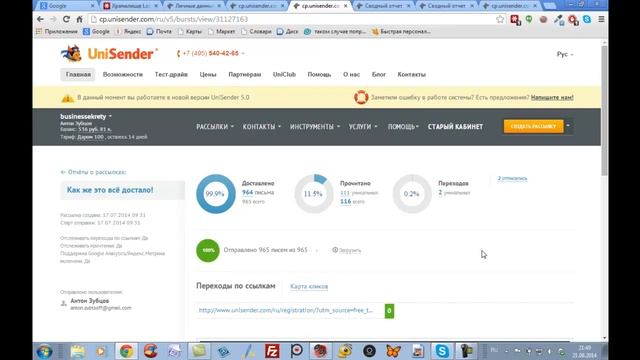Expand the ИНСТРУМЕНТЫ dropdown menu
This screenshot has width=640, height=360.
coord(315,127)
